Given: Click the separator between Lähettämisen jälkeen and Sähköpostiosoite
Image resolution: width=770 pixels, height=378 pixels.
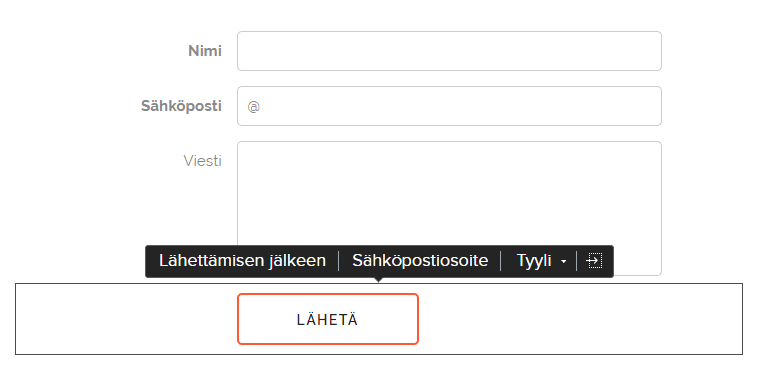Looking at the screenshot, I should (339, 261).
